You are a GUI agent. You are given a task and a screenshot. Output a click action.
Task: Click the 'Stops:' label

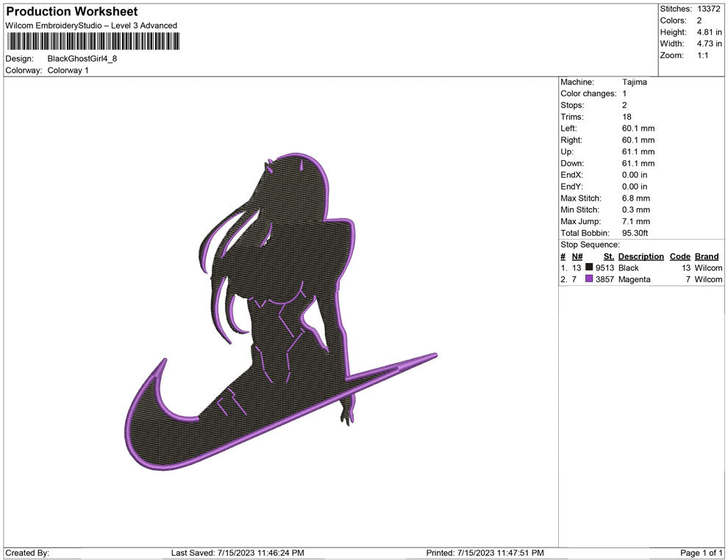(x=572, y=105)
